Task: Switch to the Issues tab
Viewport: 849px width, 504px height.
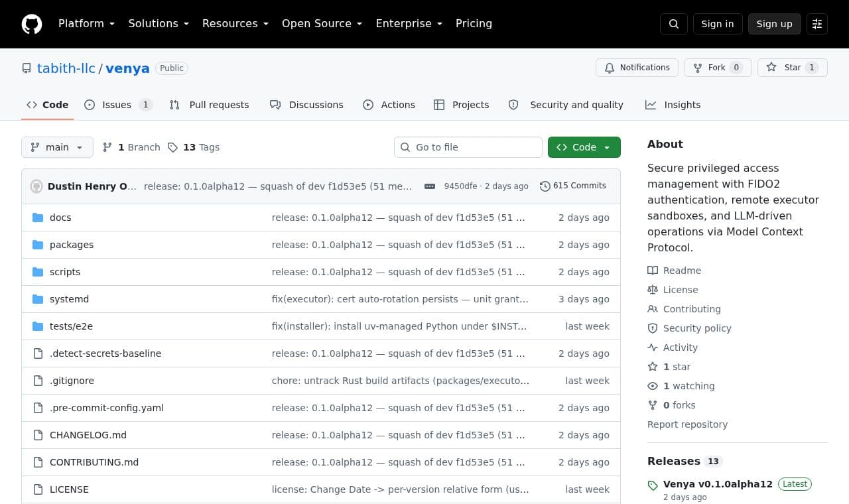Action: [118, 105]
